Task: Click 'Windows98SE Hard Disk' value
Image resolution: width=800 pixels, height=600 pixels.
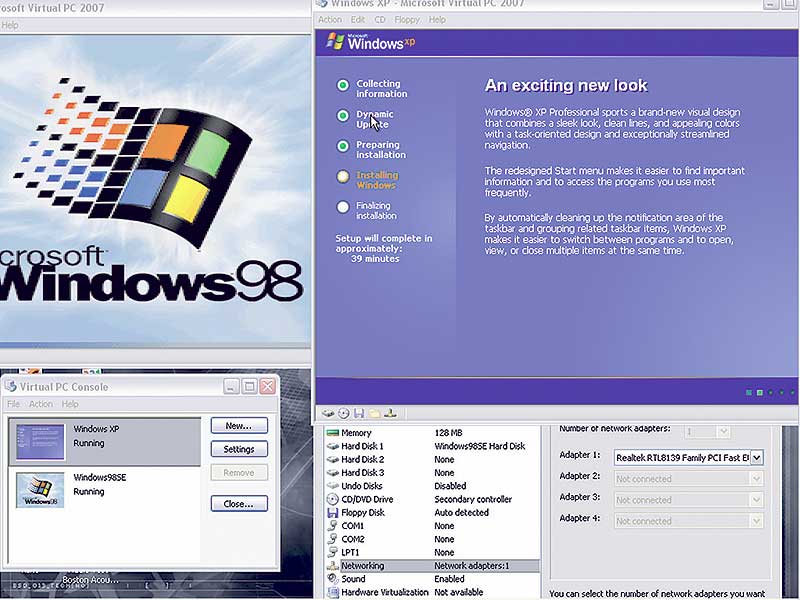Action: [480, 446]
